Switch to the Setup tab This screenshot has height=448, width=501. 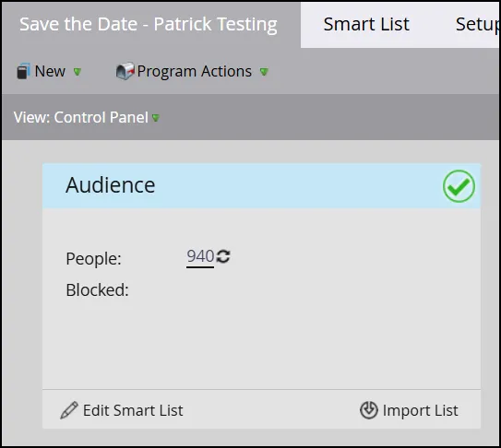click(477, 24)
